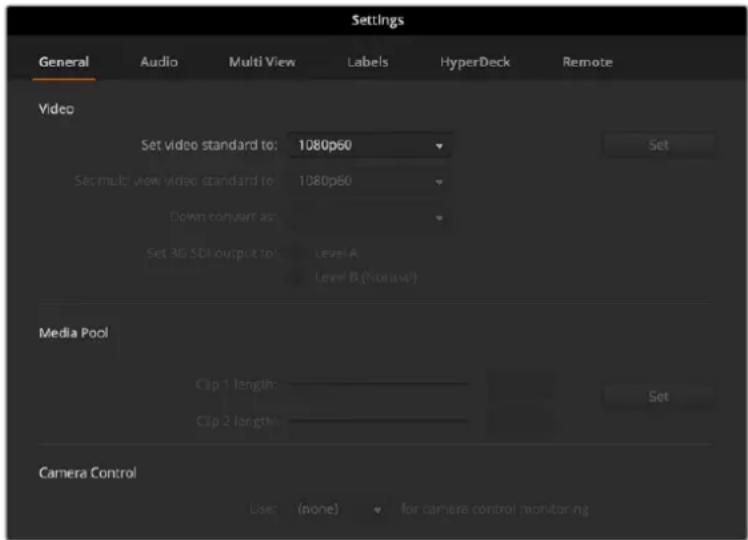Open the HyperDeck tab
This screenshot has height=540, width=748.
pyautogui.click(x=475, y=62)
